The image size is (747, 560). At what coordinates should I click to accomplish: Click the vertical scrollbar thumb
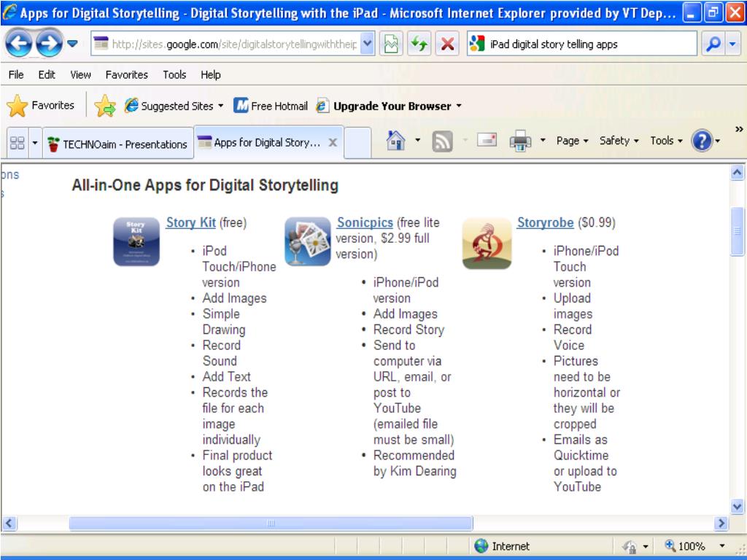point(737,231)
